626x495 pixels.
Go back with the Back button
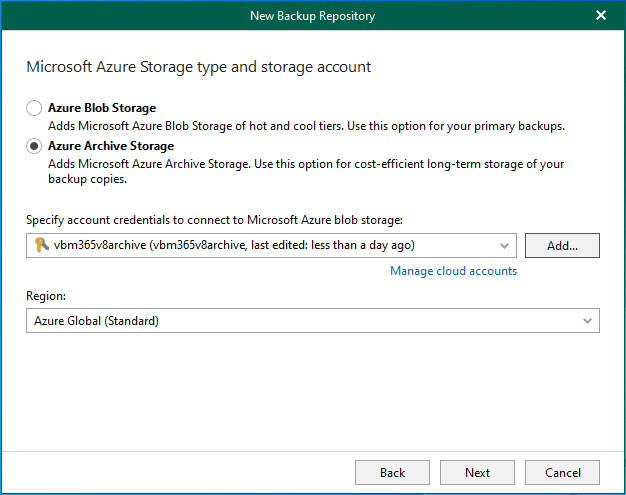[392, 472]
